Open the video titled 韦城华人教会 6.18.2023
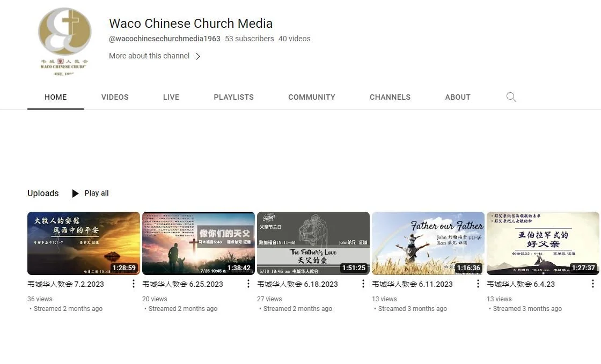 tap(297, 284)
